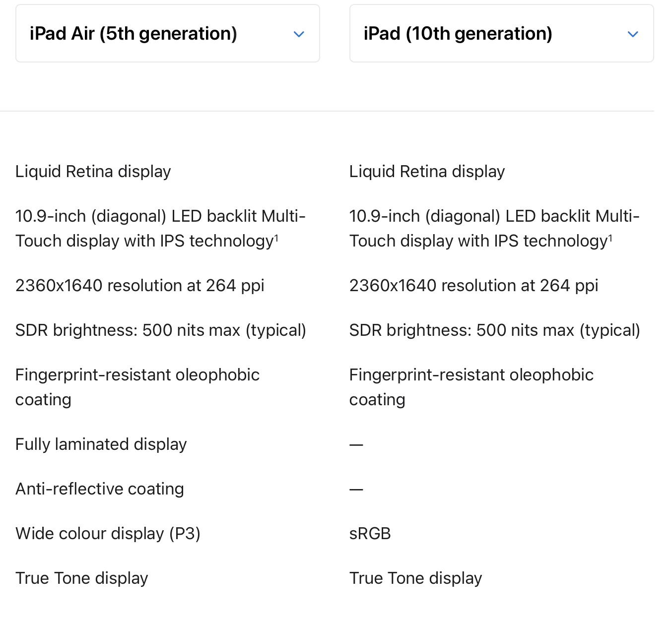Click the chevron beside iPad Air (5th generation)
Image resolution: width=672 pixels, height=619 pixels.
299,34
